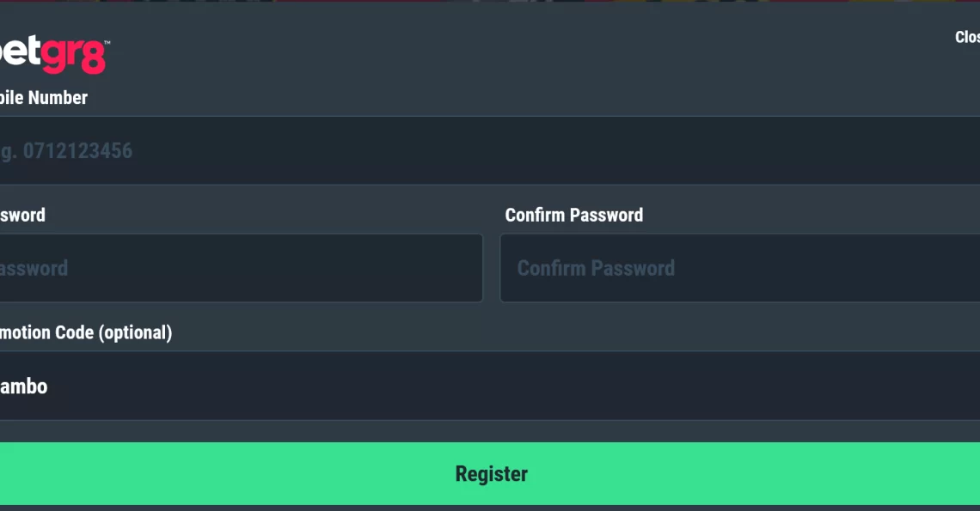Focus the Promotion Code input field
The image size is (980, 511).
(490, 386)
